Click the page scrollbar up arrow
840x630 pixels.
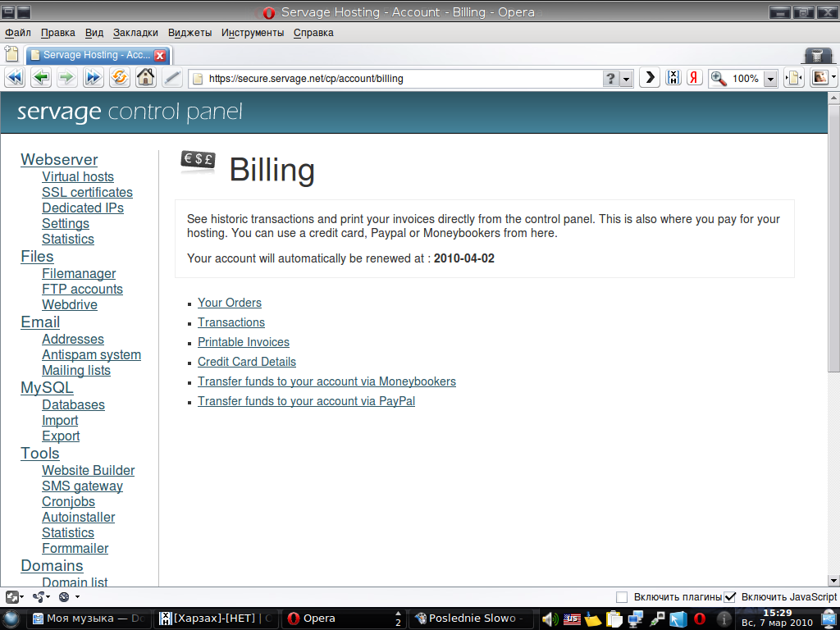click(x=833, y=98)
